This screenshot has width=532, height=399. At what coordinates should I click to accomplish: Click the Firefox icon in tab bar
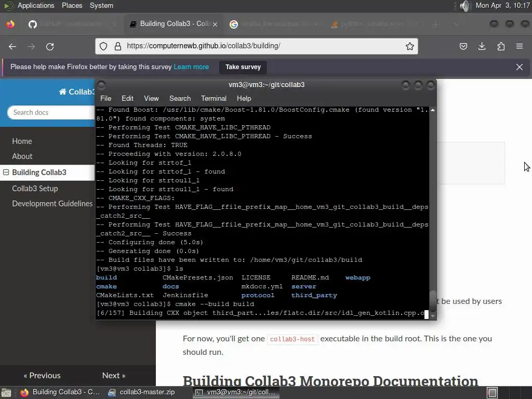10,24
